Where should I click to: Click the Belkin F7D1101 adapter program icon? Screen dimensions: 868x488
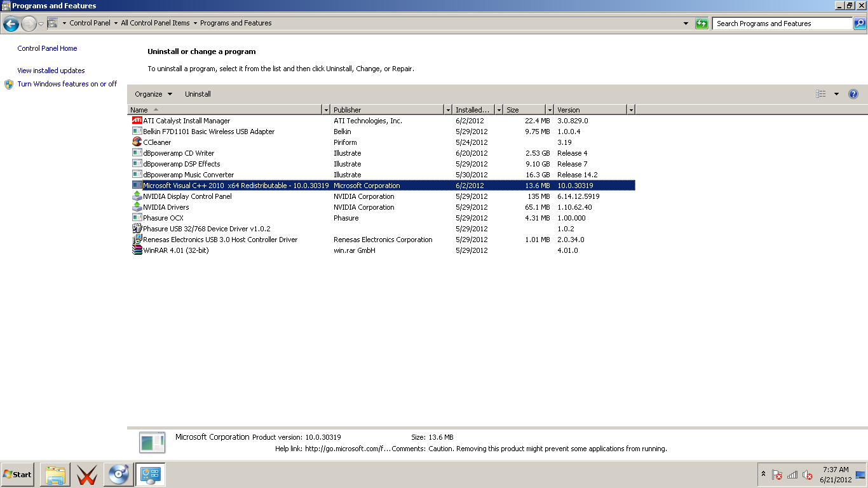[137, 132]
